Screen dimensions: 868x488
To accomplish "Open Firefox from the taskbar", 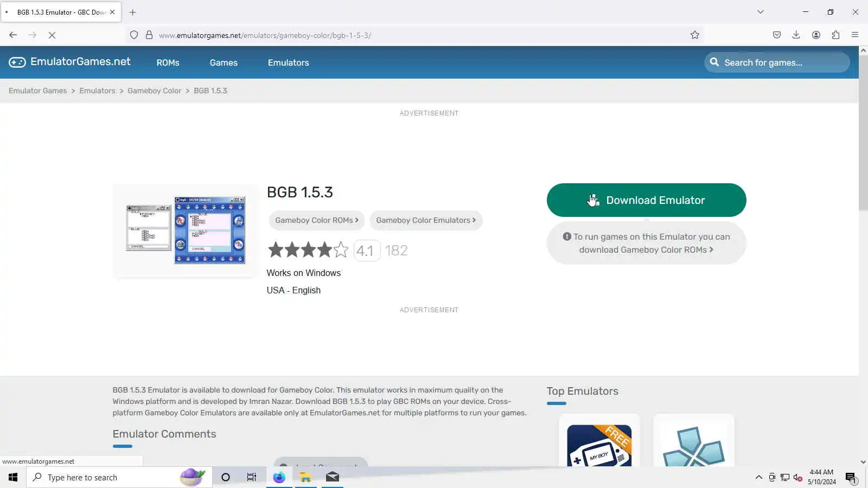I will click(x=279, y=477).
